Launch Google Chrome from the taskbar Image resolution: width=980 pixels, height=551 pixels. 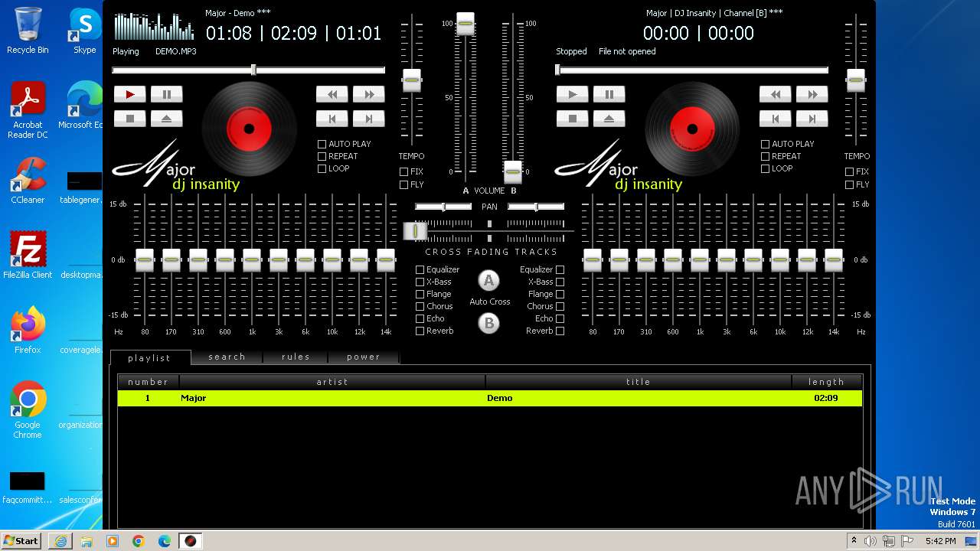click(x=139, y=541)
